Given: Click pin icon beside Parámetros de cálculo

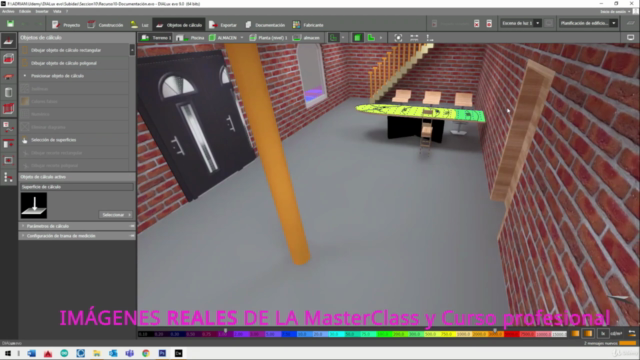Looking at the screenshot, I should pyautogui.click(x=132, y=226).
